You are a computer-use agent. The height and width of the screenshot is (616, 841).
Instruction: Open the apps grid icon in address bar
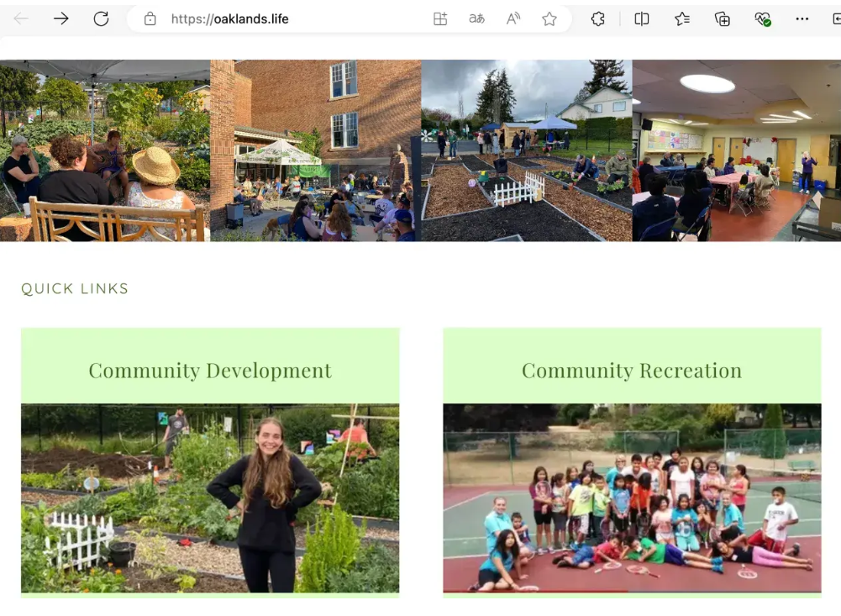click(x=440, y=18)
